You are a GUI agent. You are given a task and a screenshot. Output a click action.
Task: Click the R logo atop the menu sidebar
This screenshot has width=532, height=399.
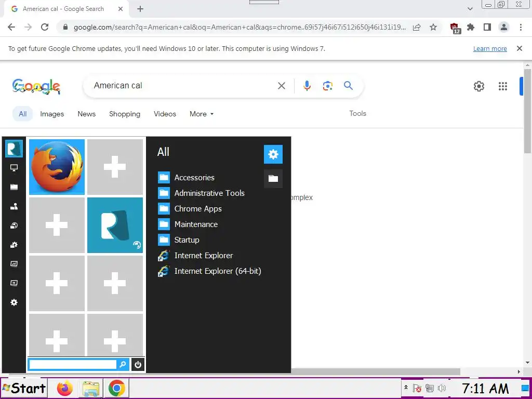14,149
